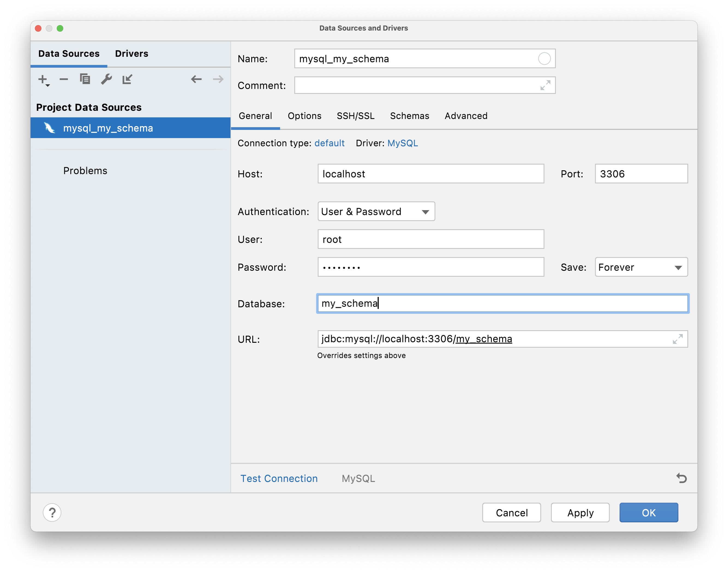
Task: Click the Test Connection link
Action: coord(279,478)
